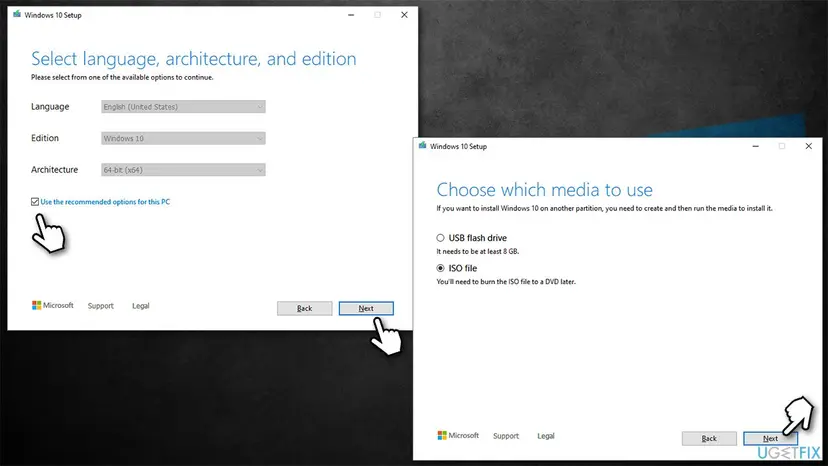Open the Edition dropdown showing Windows 10
The height and width of the screenshot is (466, 828).
click(183, 138)
